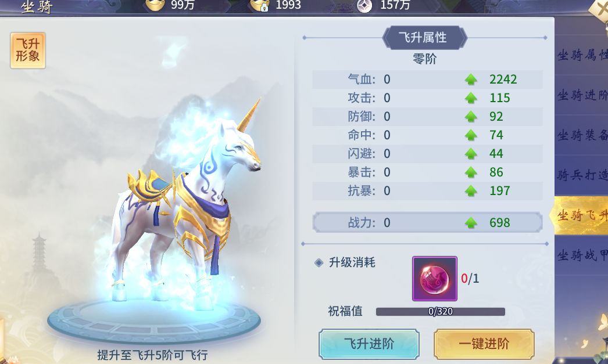
Task: Open the 飞升形象 appearance button
Action: pyautogui.click(x=28, y=51)
